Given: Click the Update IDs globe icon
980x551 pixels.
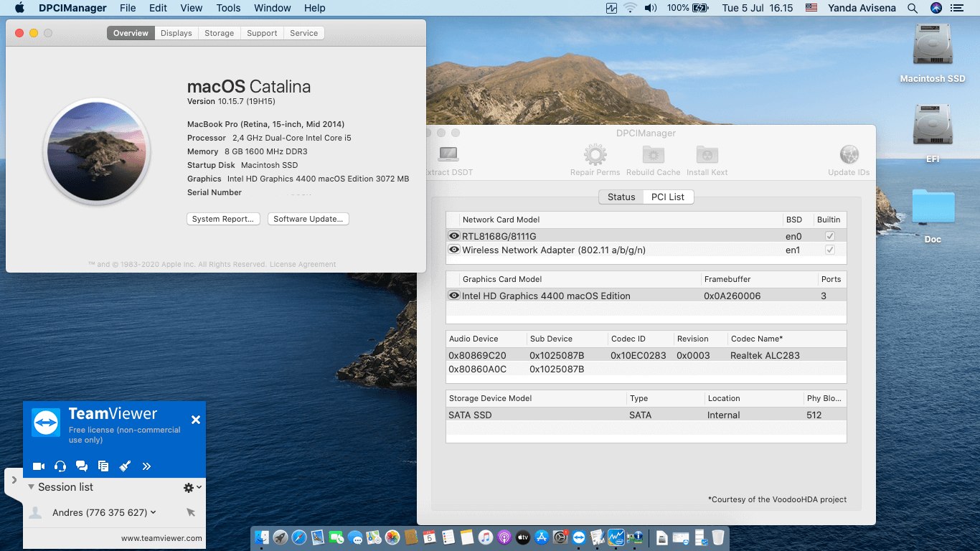Looking at the screenshot, I should tap(849, 155).
